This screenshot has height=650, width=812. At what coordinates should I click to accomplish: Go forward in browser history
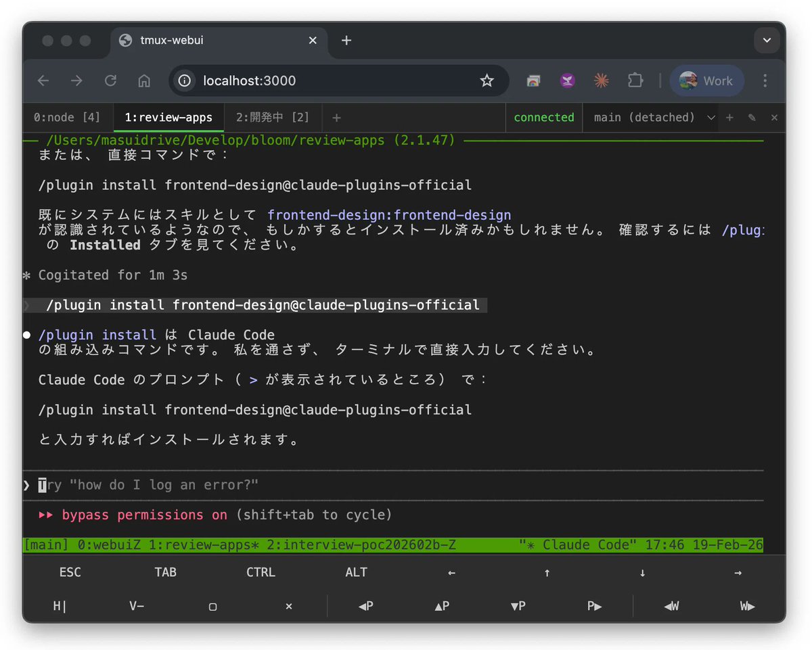pos(76,81)
